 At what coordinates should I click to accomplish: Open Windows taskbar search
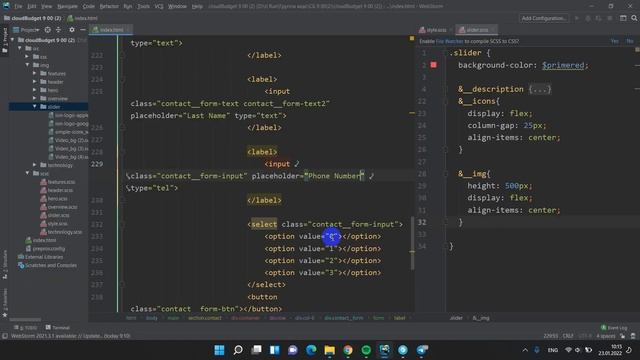pyautogui.click(x=238, y=350)
